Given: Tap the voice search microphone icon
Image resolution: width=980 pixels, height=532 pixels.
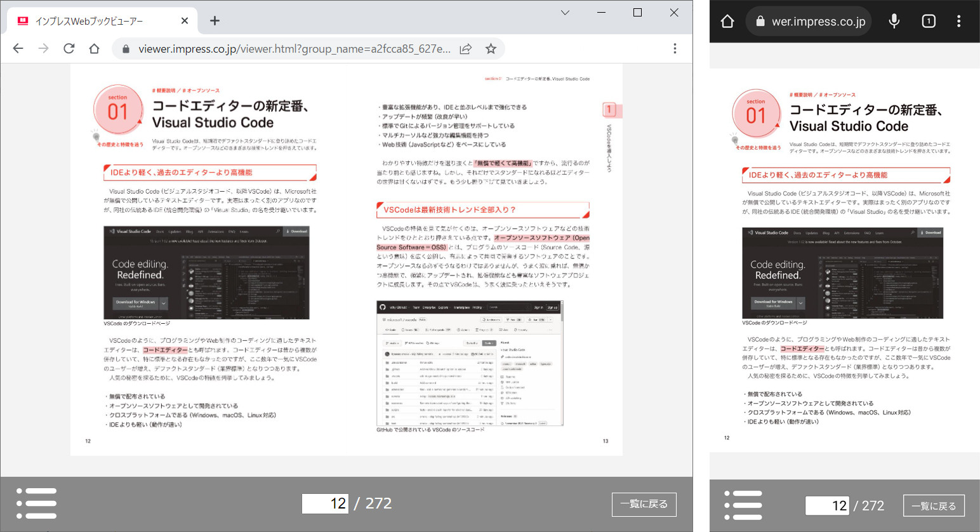Looking at the screenshot, I should coord(894,21).
